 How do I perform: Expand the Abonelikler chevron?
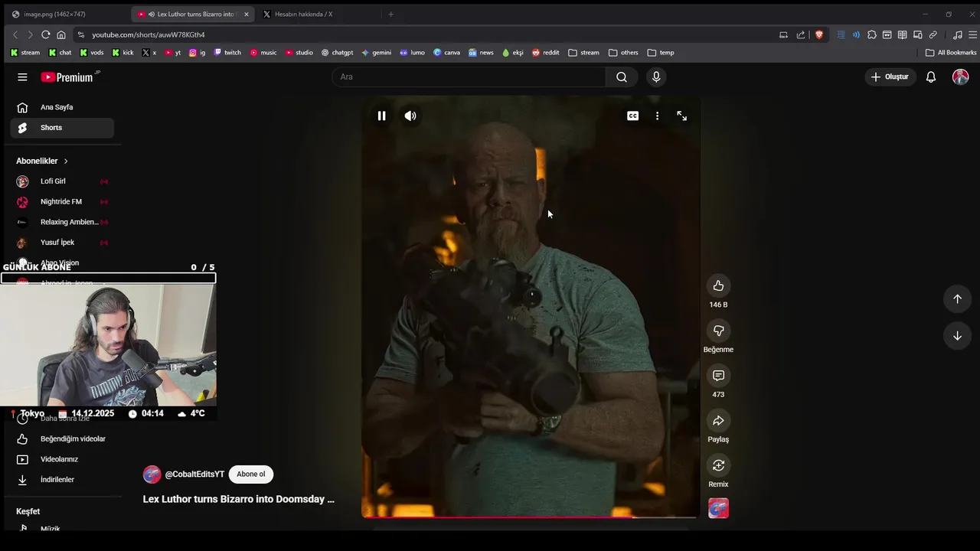(66, 161)
